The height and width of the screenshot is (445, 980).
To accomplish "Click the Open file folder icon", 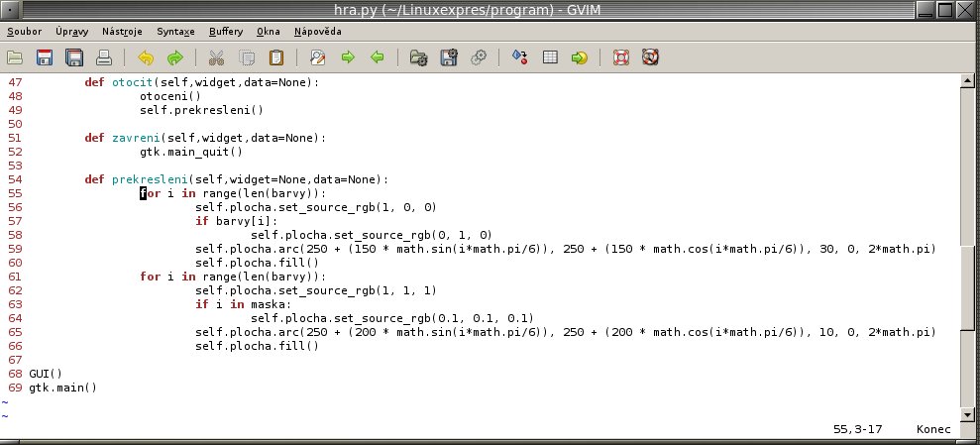I will (15, 58).
